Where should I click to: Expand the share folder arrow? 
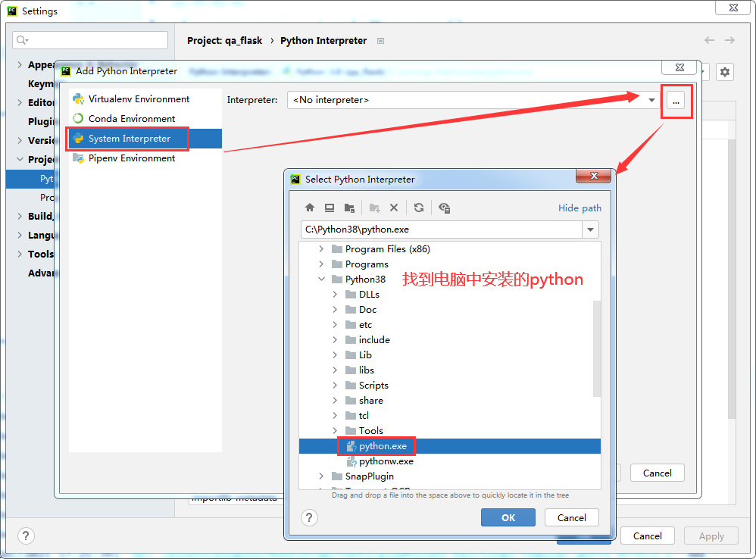pyautogui.click(x=335, y=401)
